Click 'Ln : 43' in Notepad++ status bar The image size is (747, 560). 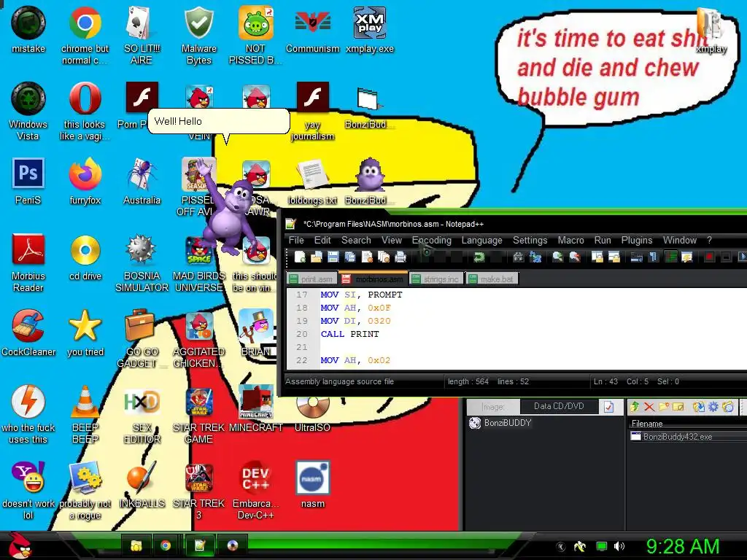(605, 381)
